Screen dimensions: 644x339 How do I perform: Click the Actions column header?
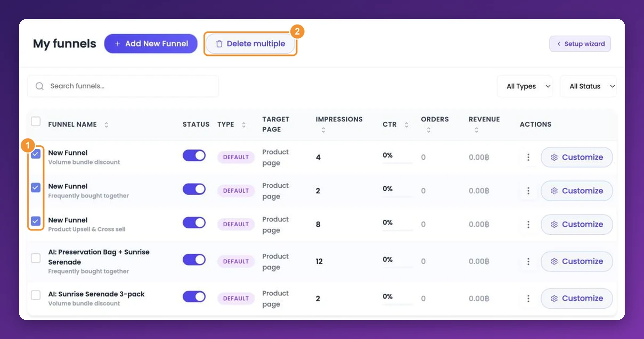[x=535, y=125]
